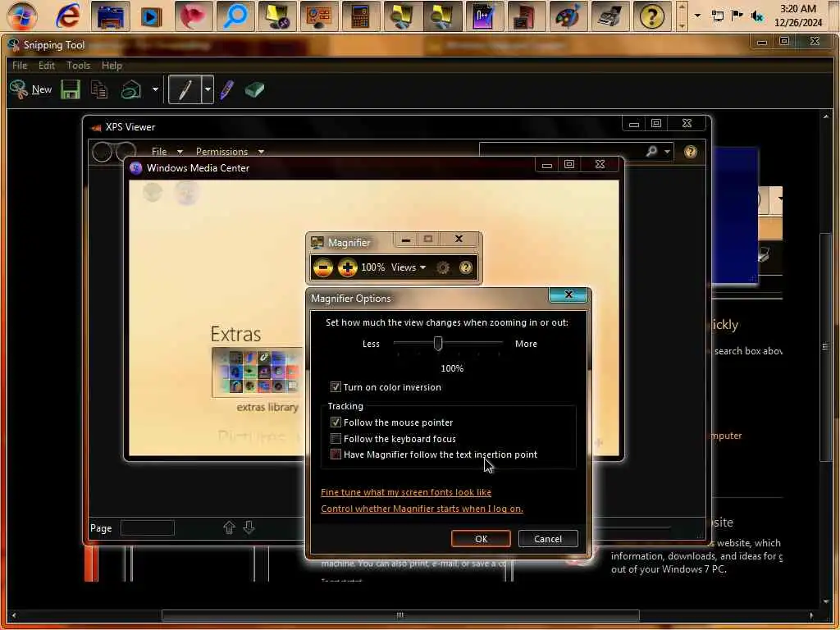The image size is (840, 630).
Task: Click the New snip scissors button
Action: 31,89
